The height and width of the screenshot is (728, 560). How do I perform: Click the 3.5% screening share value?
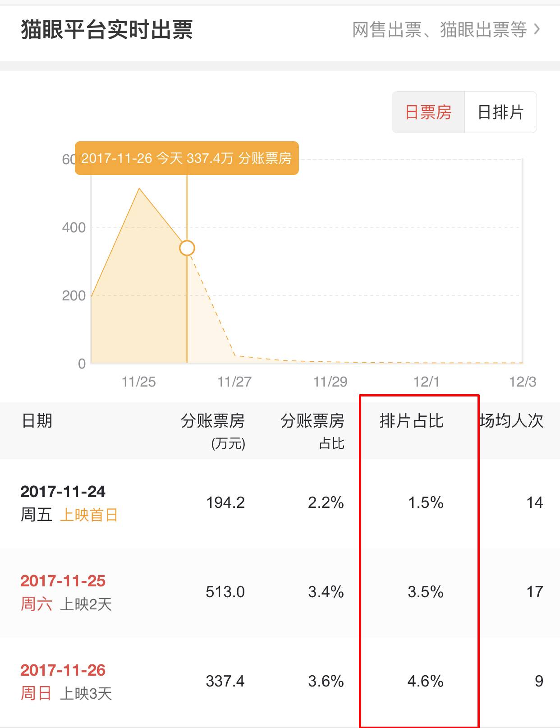click(426, 592)
